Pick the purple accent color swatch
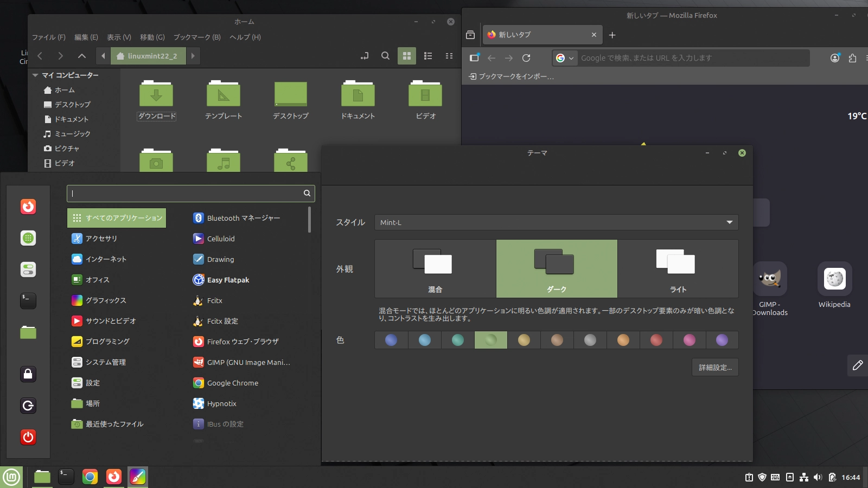Image resolution: width=868 pixels, height=488 pixels. pyautogui.click(x=722, y=340)
